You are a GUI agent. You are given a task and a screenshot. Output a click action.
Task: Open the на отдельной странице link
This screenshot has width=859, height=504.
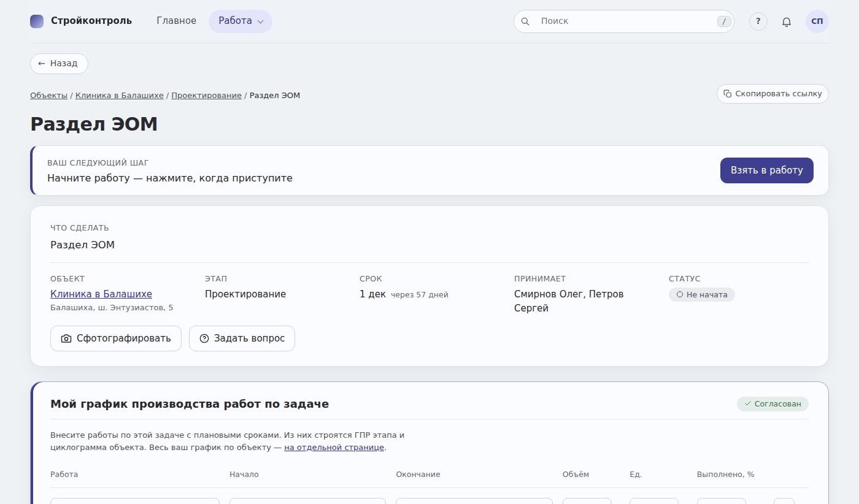pos(334,448)
